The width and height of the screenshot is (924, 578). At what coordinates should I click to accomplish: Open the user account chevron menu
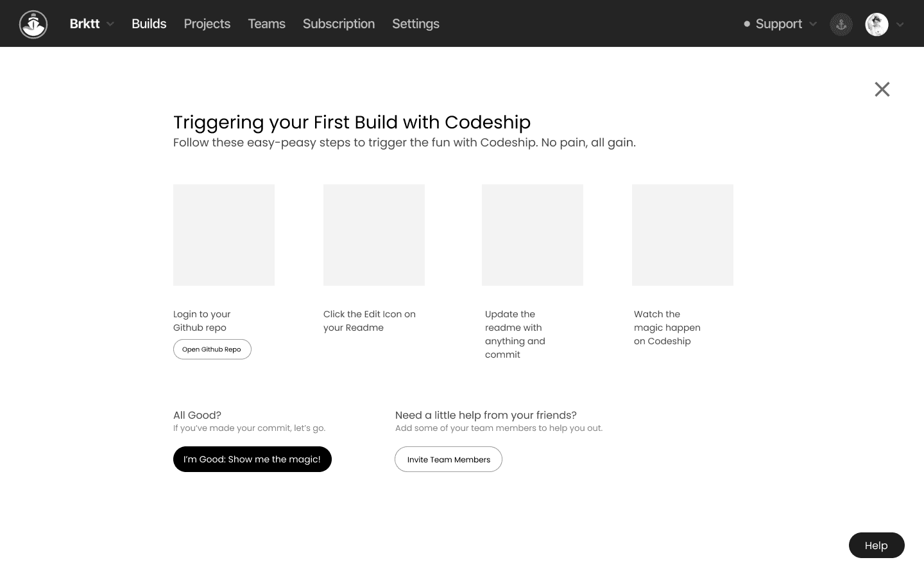[900, 24]
